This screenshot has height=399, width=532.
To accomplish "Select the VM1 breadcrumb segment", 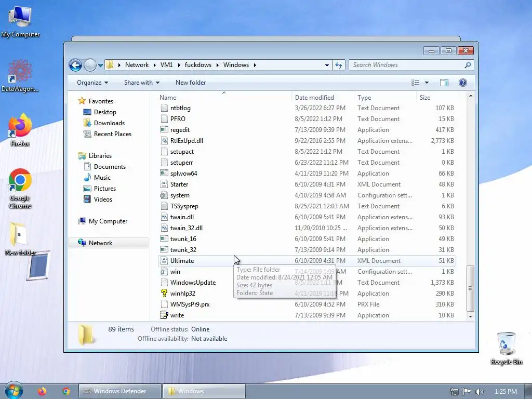I will click(x=167, y=65).
